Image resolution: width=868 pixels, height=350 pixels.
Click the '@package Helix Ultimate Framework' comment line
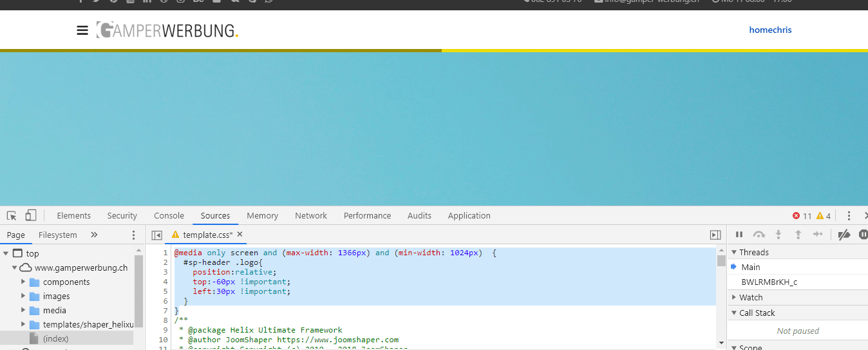coord(261,330)
